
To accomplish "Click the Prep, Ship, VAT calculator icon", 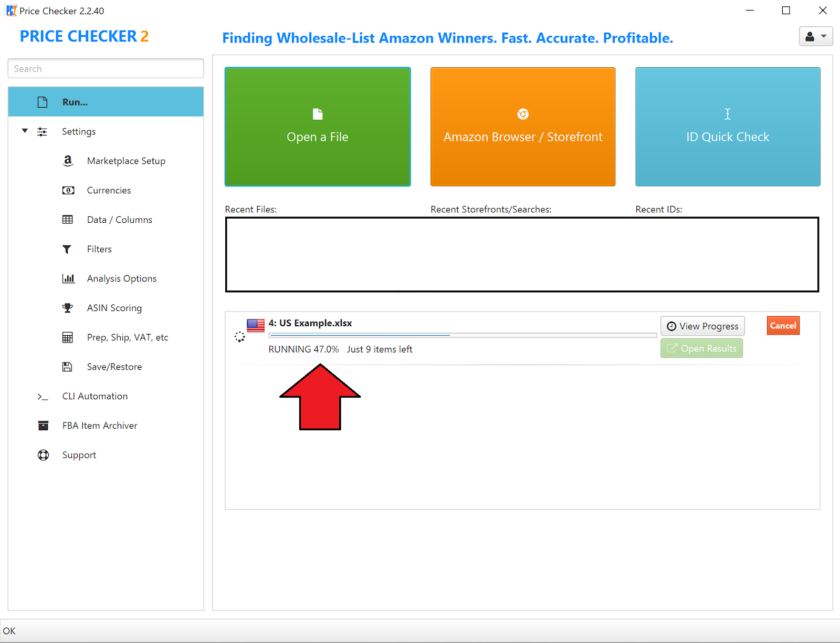I will tap(68, 337).
